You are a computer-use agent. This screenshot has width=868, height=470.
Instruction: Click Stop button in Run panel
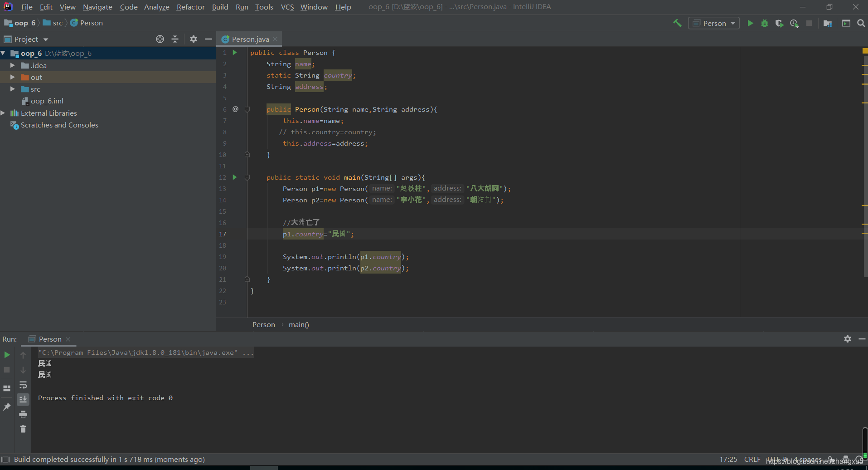coord(7,370)
